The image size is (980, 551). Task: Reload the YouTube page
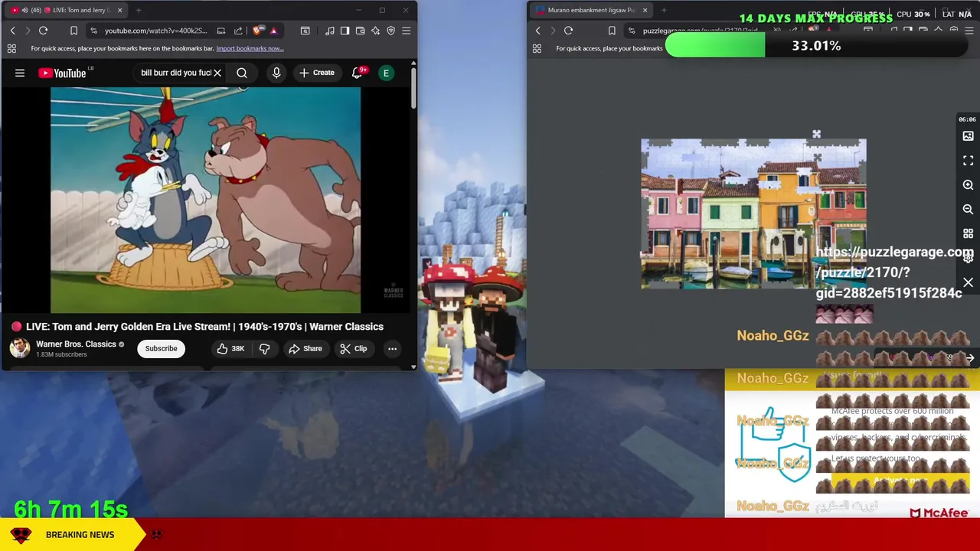click(x=43, y=31)
